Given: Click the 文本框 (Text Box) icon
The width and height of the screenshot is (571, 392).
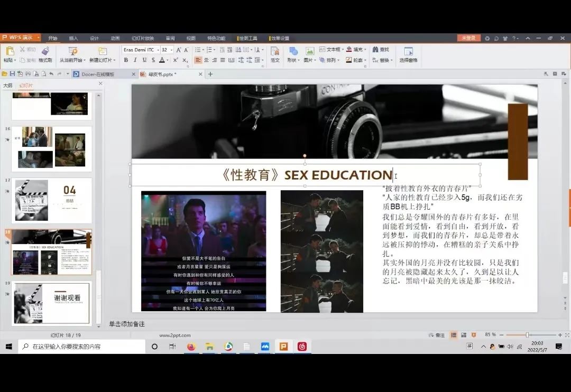Looking at the screenshot, I should (x=330, y=50).
